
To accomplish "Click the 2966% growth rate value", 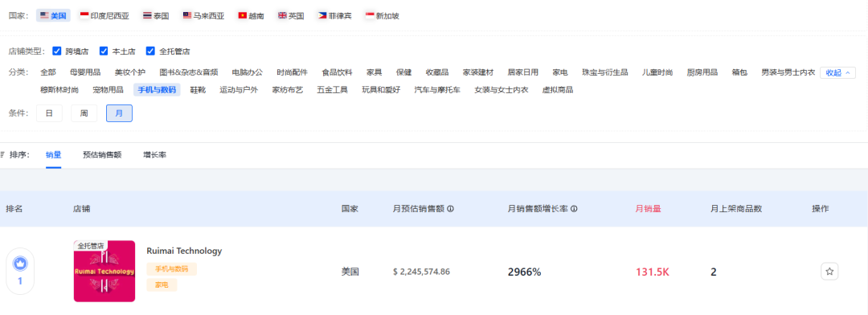I will pyautogui.click(x=524, y=272).
